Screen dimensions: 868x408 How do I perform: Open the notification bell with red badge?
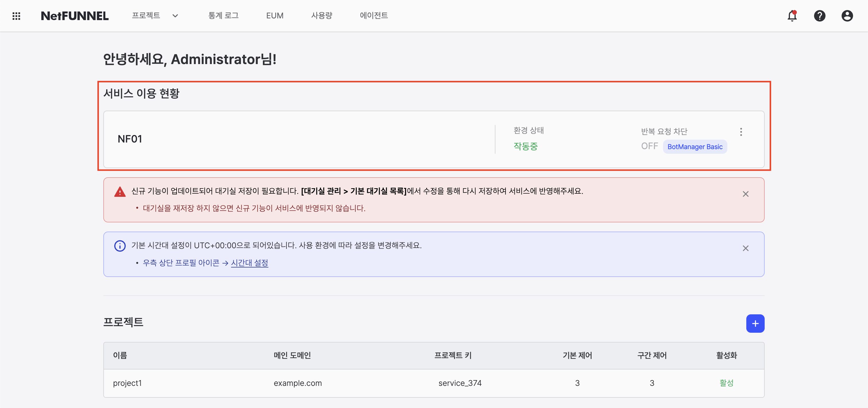click(x=792, y=16)
